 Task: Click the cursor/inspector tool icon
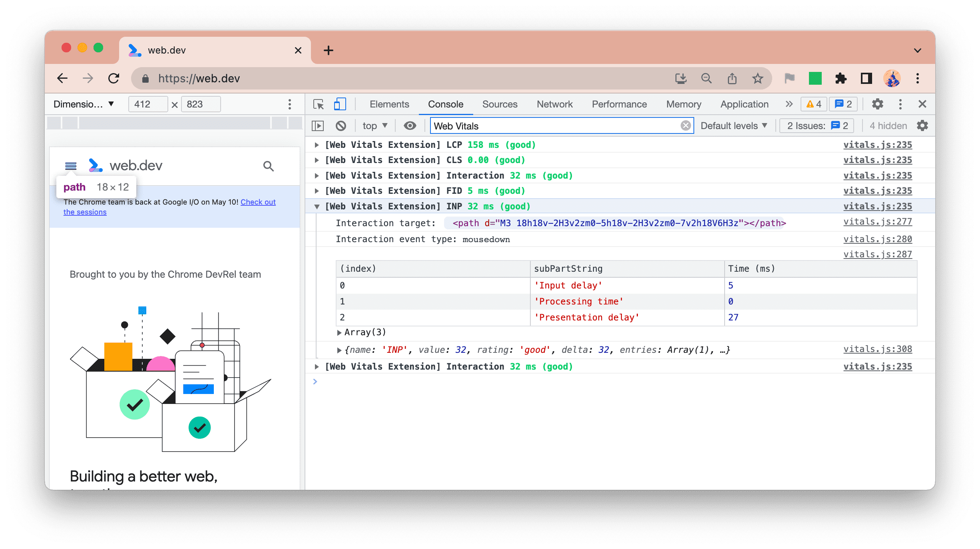click(319, 103)
